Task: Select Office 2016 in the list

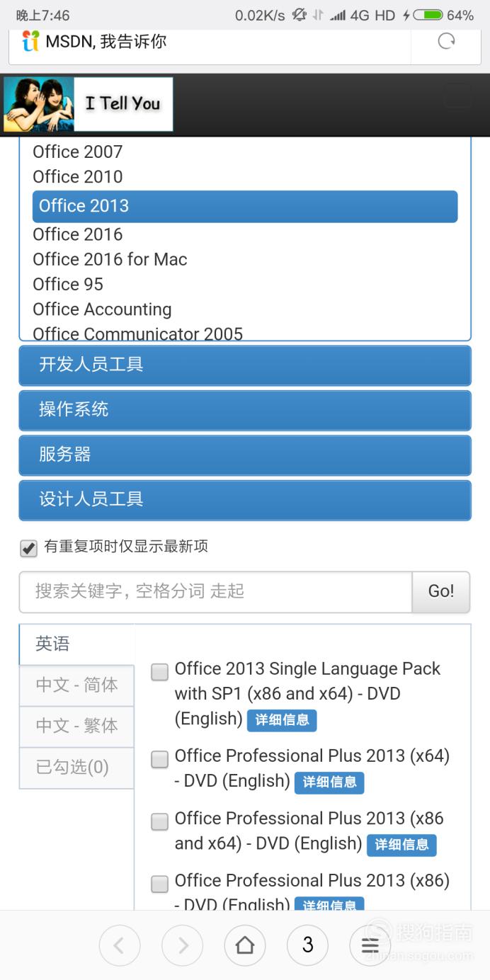Action: point(78,234)
